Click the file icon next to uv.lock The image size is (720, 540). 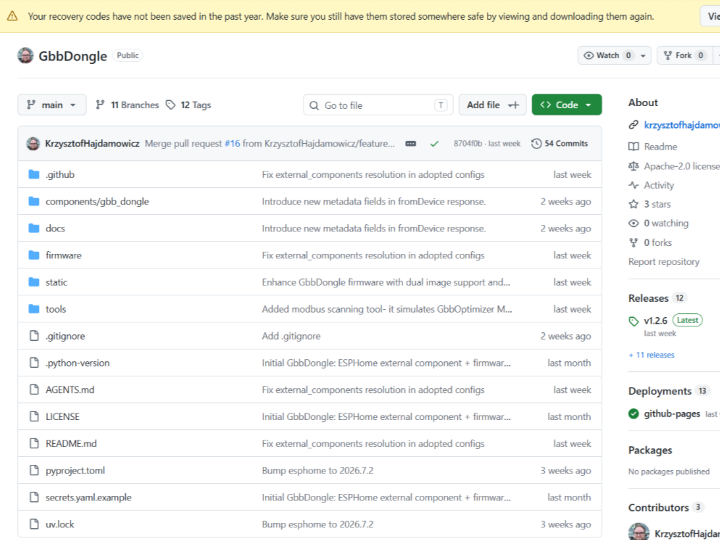tap(34, 524)
